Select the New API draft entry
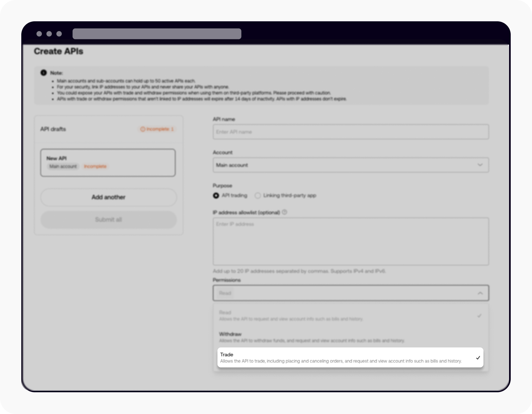 pyautogui.click(x=108, y=163)
